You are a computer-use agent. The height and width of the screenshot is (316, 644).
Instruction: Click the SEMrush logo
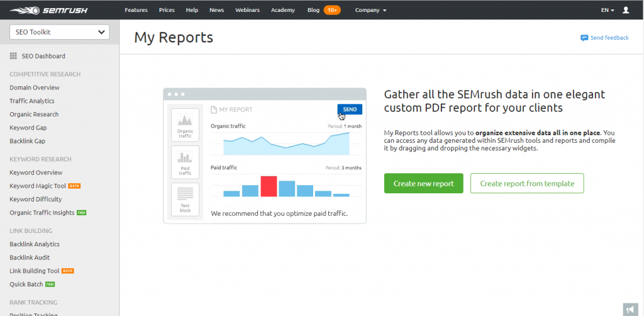pyautogui.click(x=49, y=10)
